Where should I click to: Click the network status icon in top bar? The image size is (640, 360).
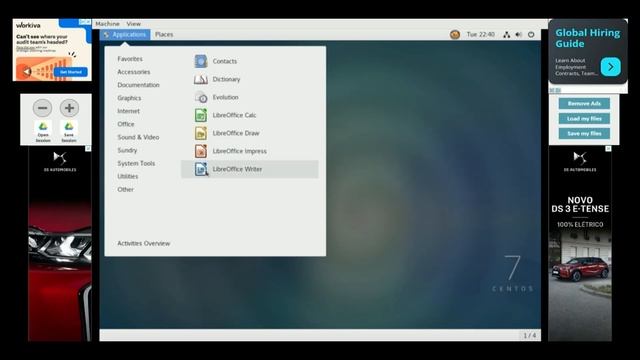click(x=507, y=35)
